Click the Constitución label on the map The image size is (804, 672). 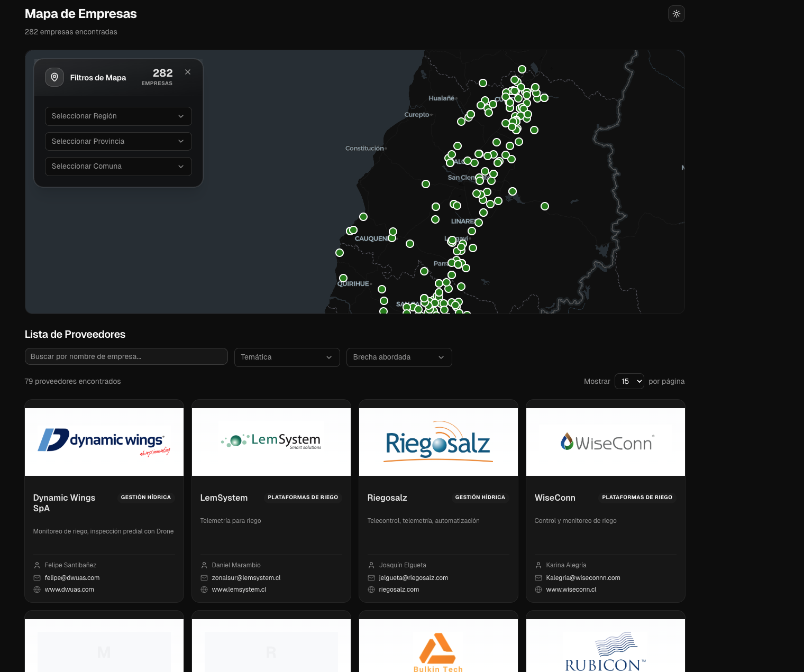pyautogui.click(x=364, y=149)
